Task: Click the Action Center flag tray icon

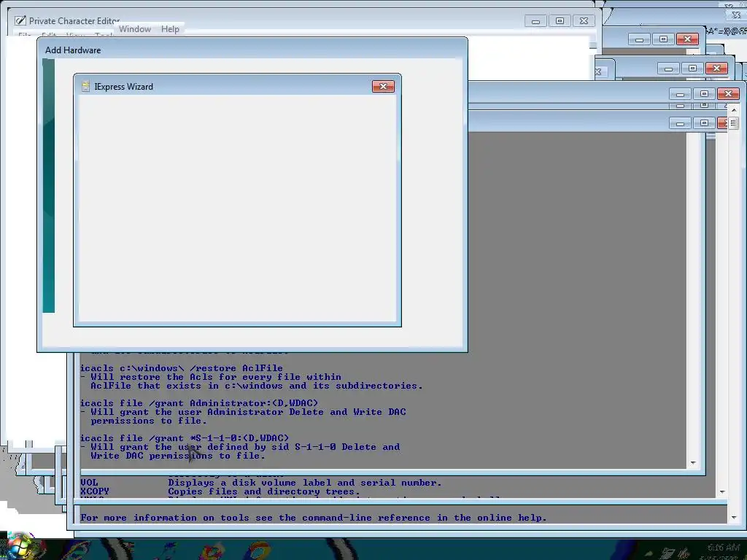Action: coord(669,553)
